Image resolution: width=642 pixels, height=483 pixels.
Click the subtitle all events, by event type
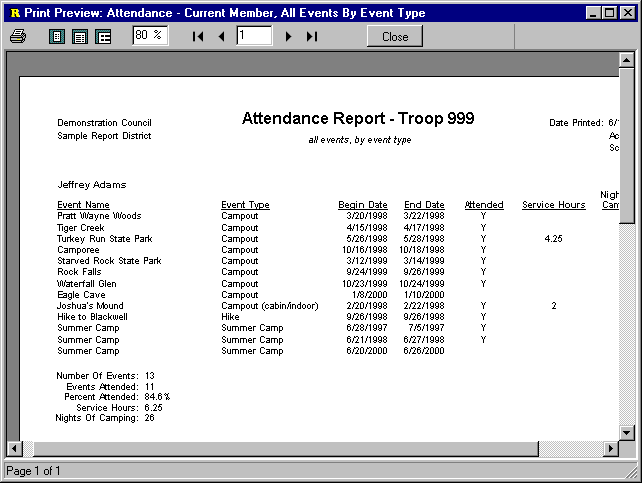359,140
